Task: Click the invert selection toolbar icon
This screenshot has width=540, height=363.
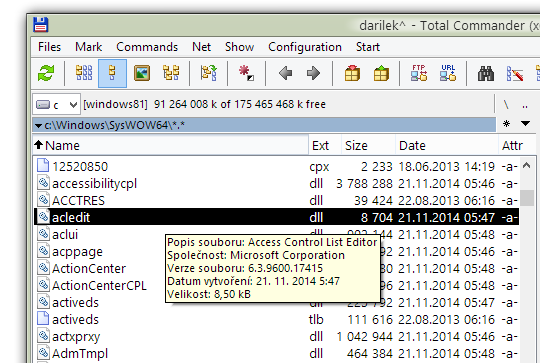Action: [209, 73]
